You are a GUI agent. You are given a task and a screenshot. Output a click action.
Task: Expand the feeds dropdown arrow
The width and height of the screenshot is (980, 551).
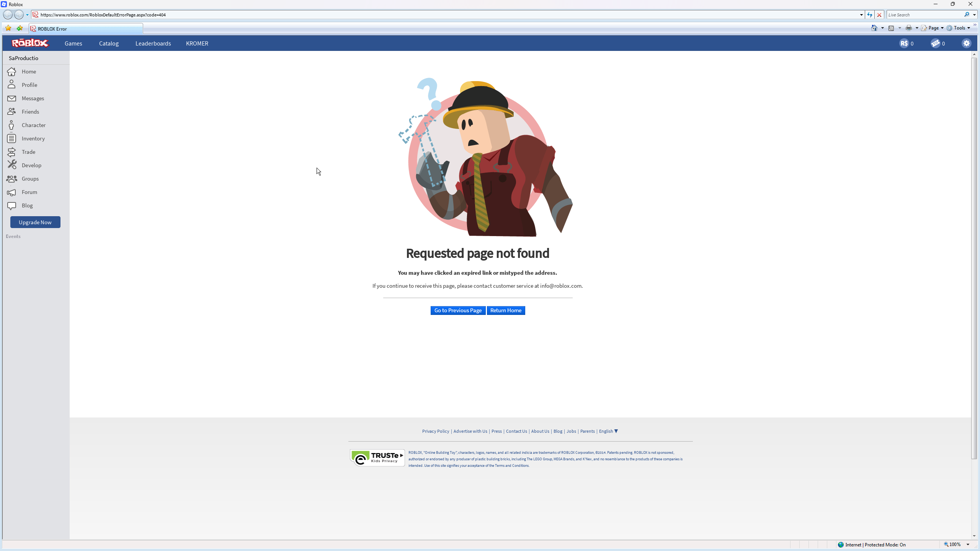click(900, 28)
